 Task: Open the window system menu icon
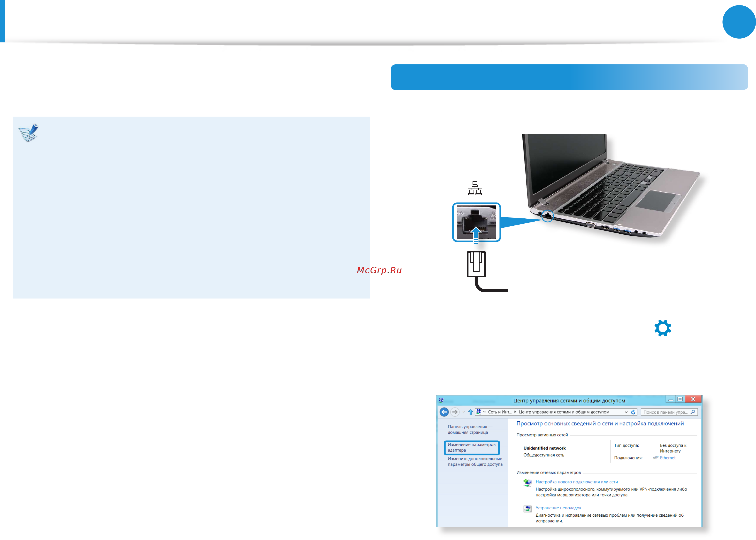441,400
